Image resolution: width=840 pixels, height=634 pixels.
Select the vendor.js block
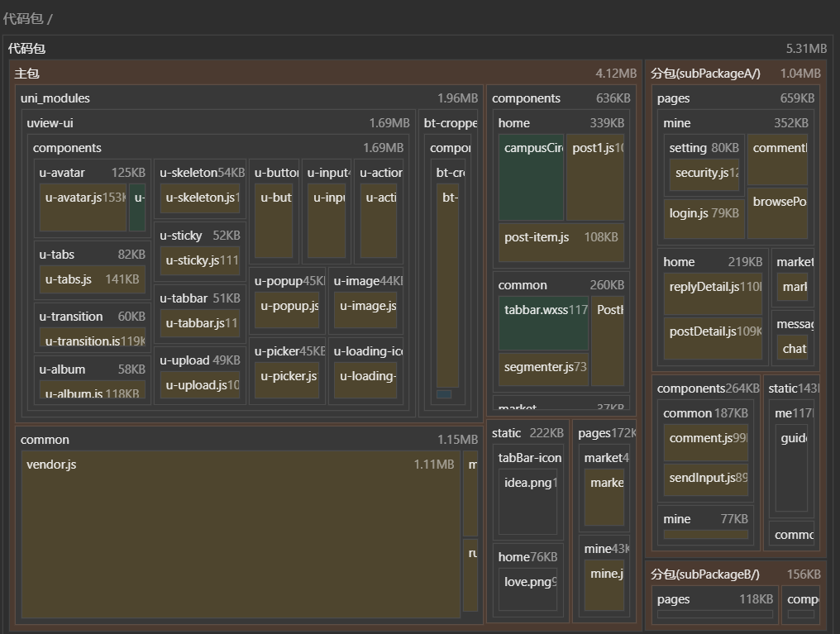click(x=240, y=533)
